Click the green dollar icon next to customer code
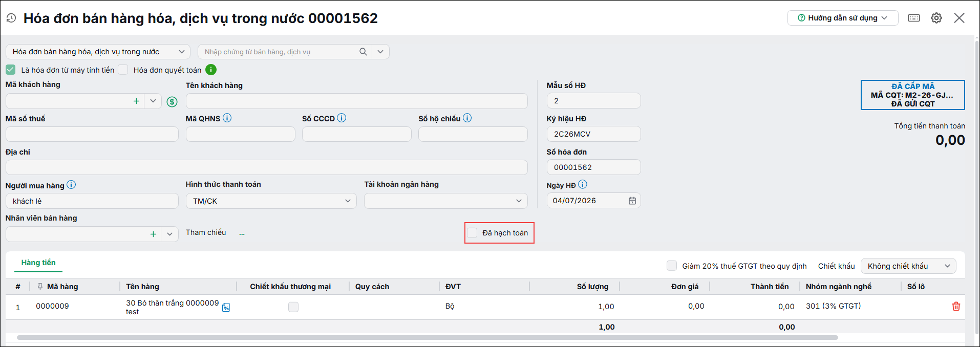Viewport: 980px width, 347px height. (172, 102)
